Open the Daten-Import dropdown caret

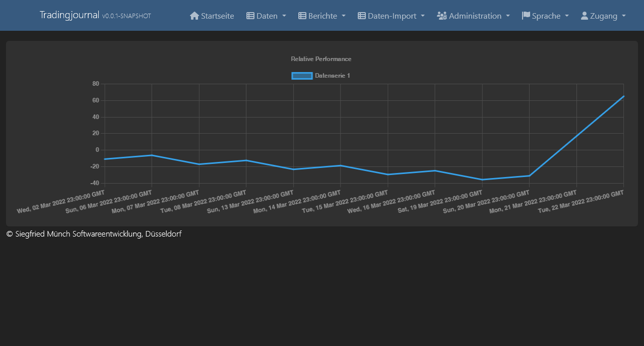click(423, 16)
